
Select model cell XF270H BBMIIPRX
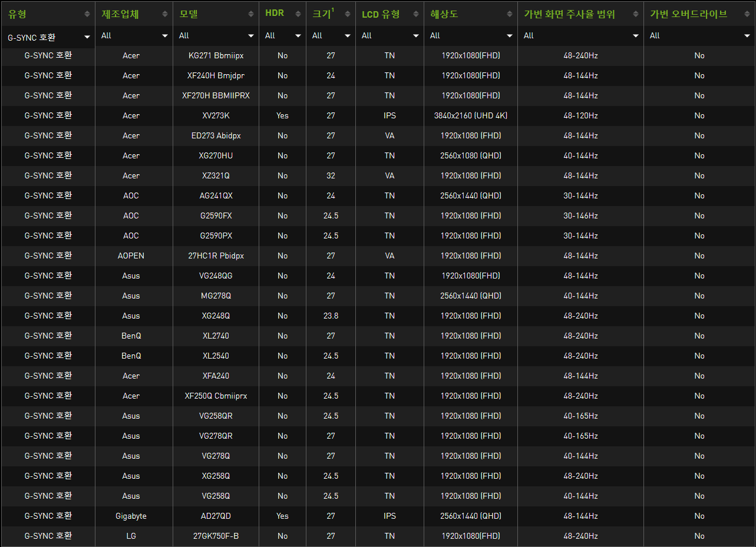[216, 96]
